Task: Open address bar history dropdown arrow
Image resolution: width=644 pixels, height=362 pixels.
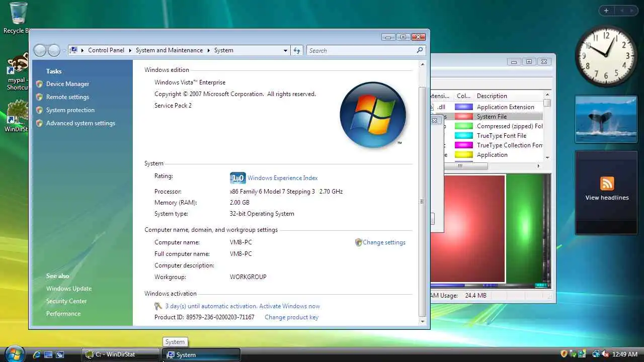Action: (285, 50)
